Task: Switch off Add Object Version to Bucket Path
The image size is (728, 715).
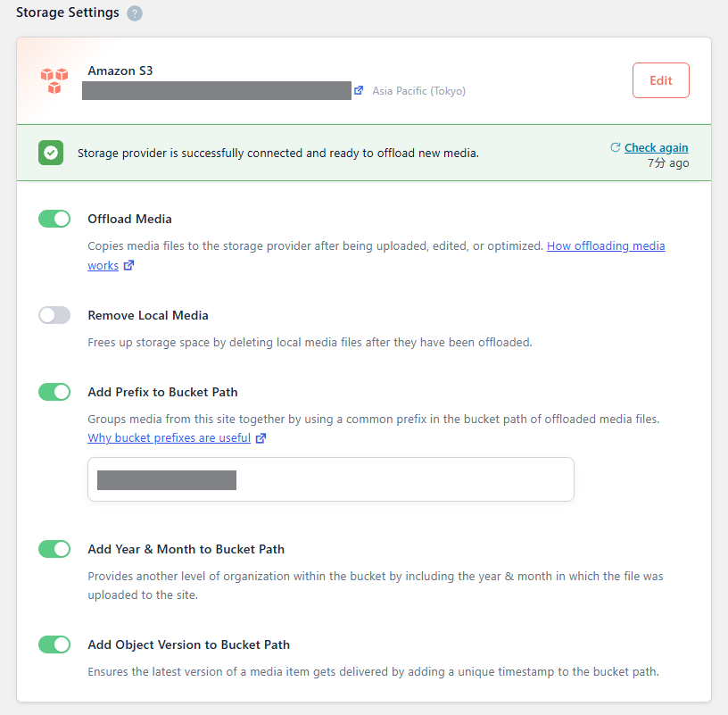Action: pyautogui.click(x=54, y=644)
